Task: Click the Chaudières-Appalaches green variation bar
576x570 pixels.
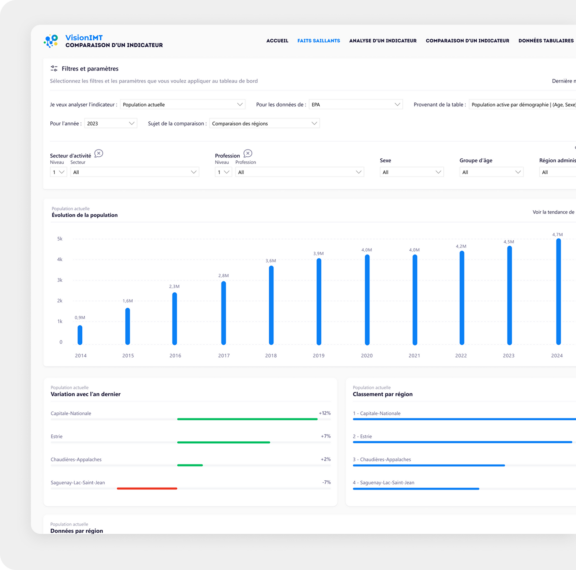Action: pyautogui.click(x=190, y=465)
